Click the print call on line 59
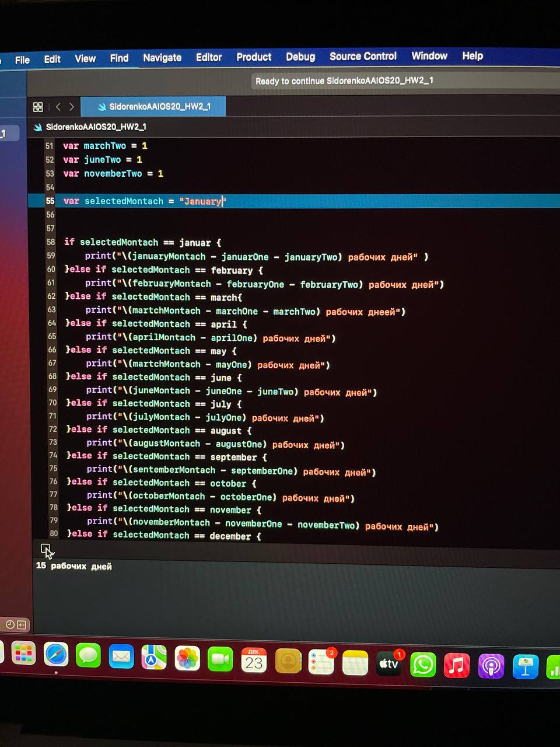This screenshot has width=560, height=747. (98, 256)
